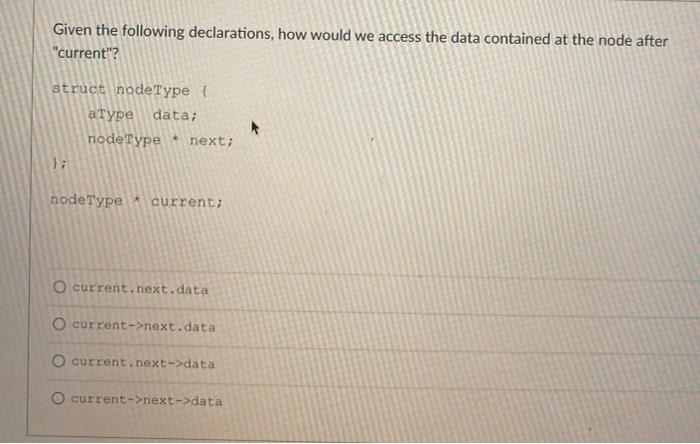700x444 pixels.
Task: Click the aType data; code line
Action: tap(142, 115)
